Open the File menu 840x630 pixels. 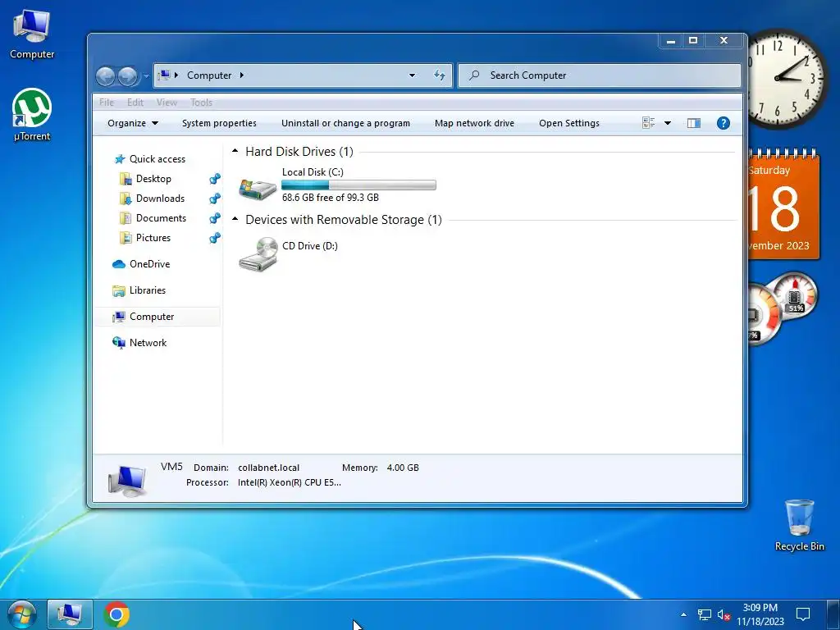point(107,103)
